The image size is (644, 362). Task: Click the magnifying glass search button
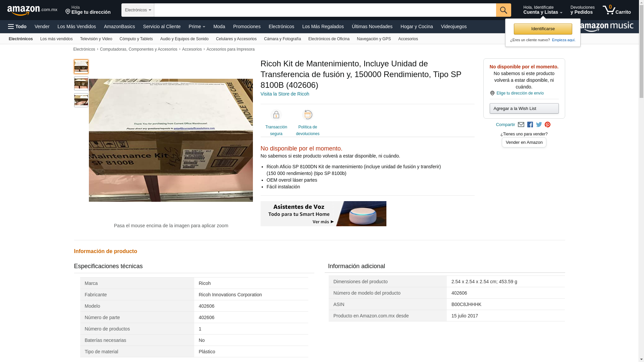point(503,10)
